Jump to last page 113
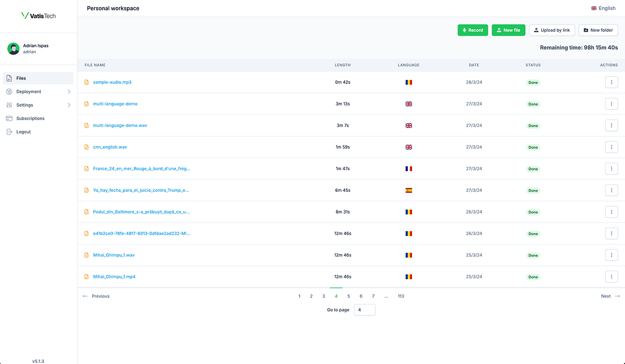Viewport: 625px width, 364px height. click(x=401, y=296)
